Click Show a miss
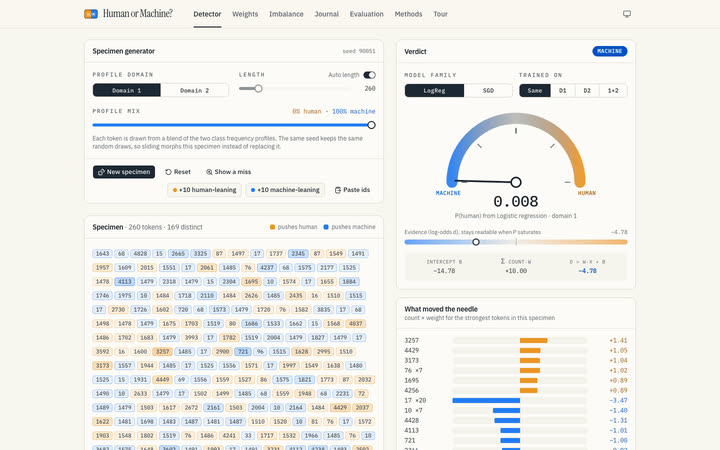720x450 pixels. pyautogui.click(x=228, y=172)
